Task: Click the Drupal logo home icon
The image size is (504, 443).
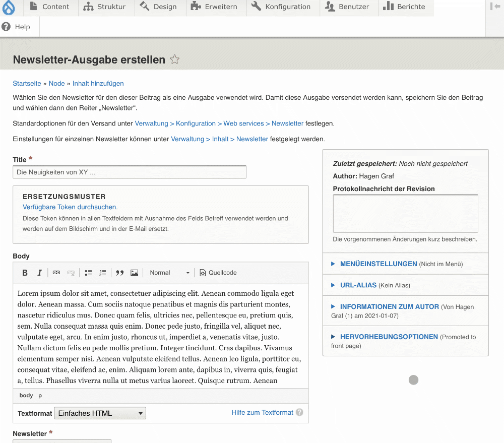Action: point(9,8)
